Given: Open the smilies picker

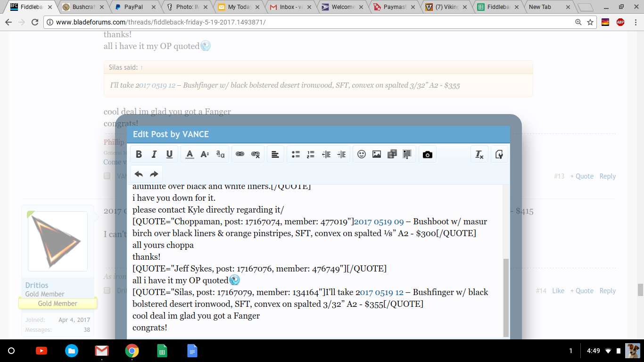Looking at the screenshot, I should 362,154.
